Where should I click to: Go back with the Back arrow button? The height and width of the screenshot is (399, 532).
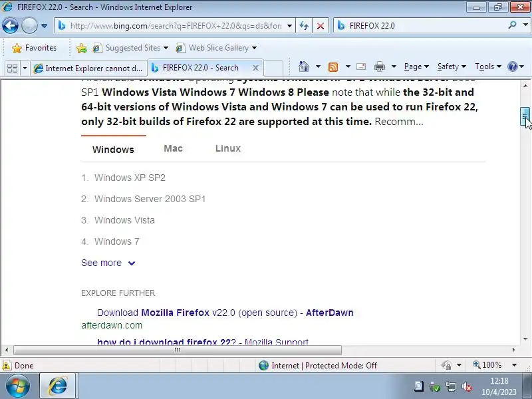click(x=10, y=25)
